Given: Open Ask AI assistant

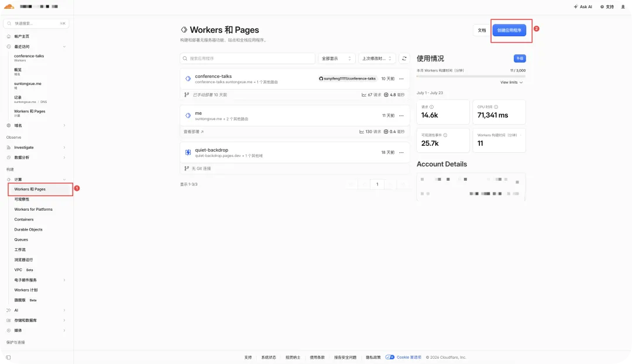Looking at the screenshot, I should 583,7.
